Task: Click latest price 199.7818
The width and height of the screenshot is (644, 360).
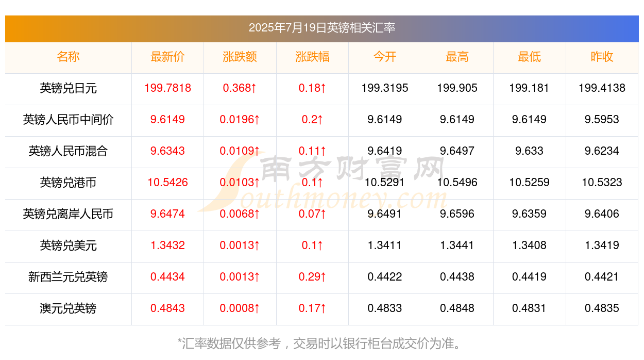Action: click(x=167, y=88)
